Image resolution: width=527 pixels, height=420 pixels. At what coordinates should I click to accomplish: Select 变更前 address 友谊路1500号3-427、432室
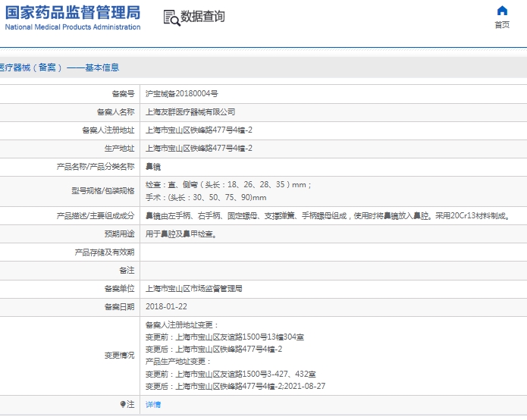(231, 374)
